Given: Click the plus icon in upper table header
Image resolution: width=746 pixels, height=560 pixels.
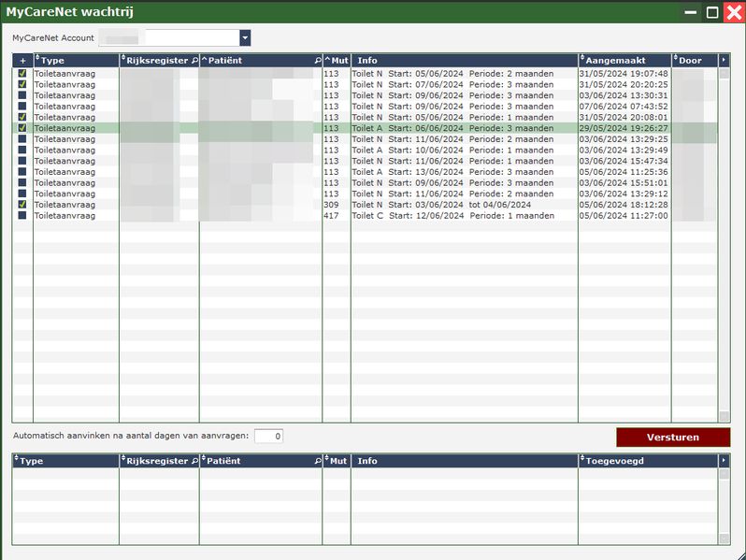Looking at the screenshot, I should [x=22, y=61].
